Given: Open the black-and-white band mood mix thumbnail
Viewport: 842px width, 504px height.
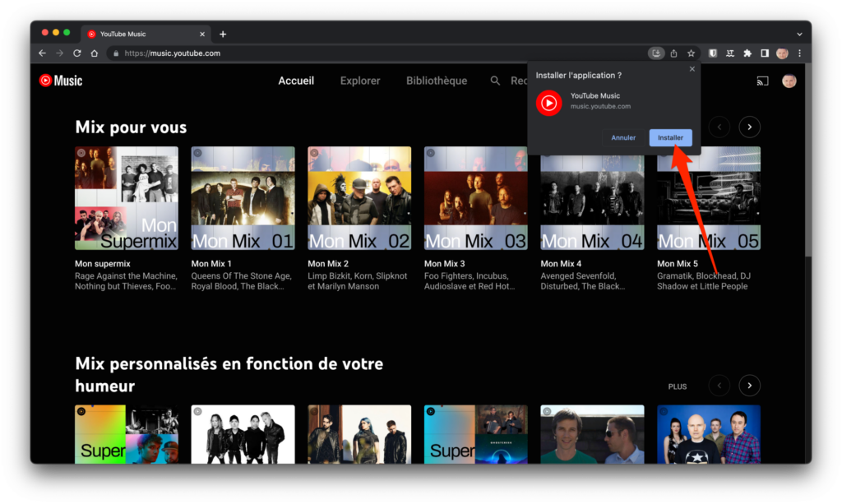Looking at the screenshot, I should coord(243,434).
